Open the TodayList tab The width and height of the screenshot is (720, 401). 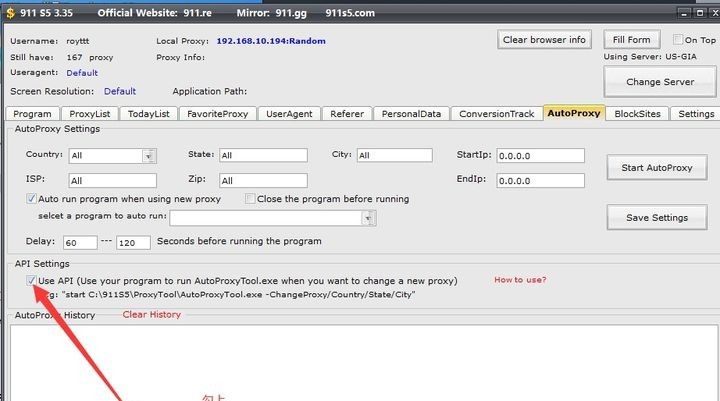[149, 113]
